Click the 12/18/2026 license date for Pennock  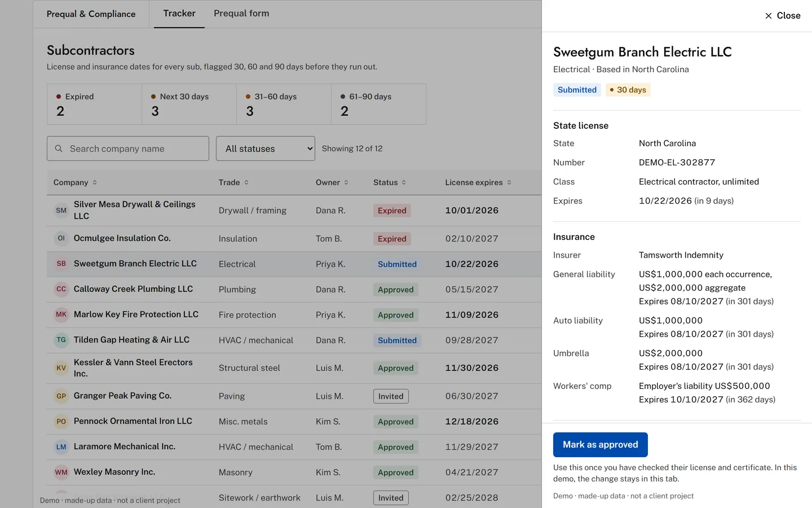[472, 422]
